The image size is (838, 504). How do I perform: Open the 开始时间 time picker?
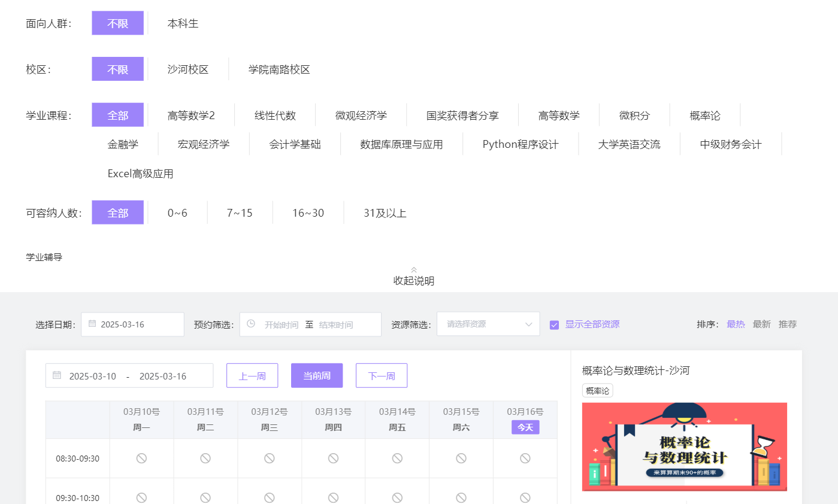(281, 324)
